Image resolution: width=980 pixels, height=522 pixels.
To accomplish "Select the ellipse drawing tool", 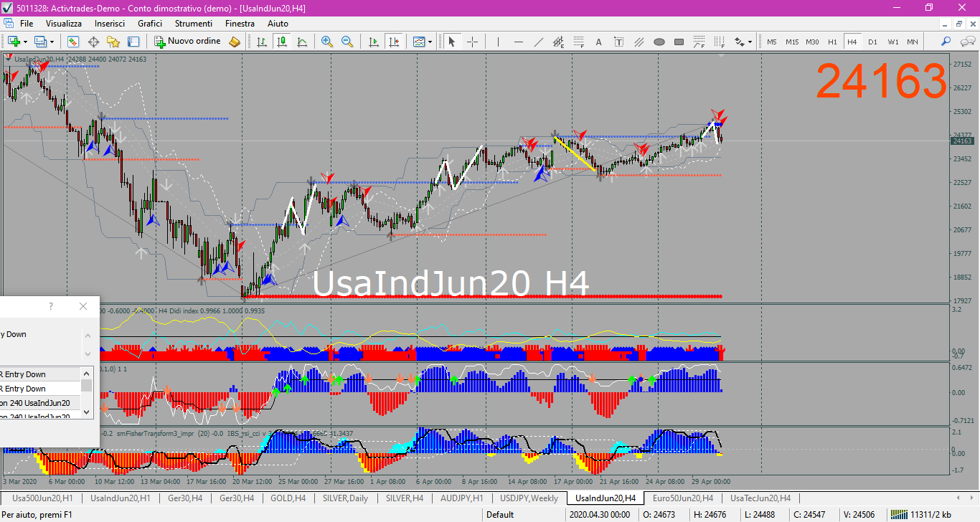I will click(x=659, y=42).
